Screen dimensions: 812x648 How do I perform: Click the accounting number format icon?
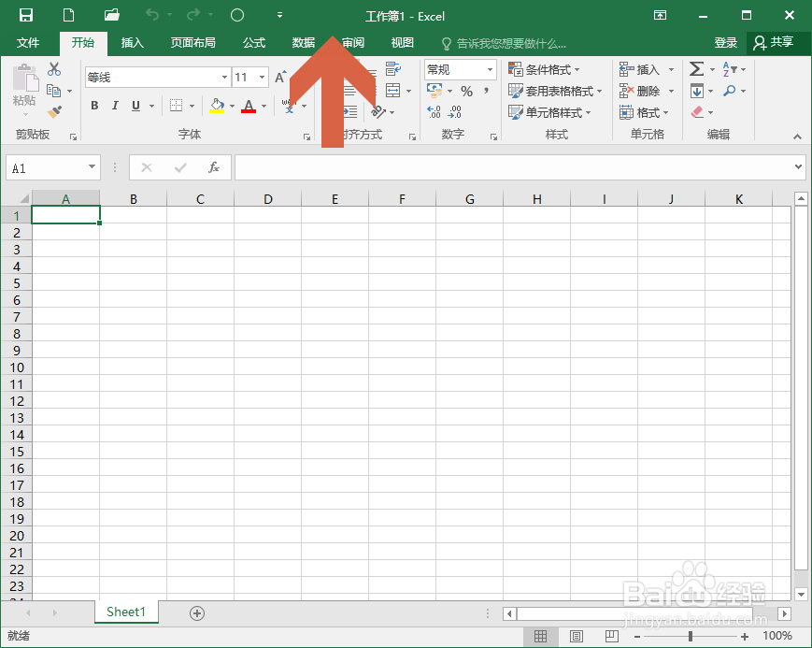pyautogui.click(x=434, y=92)
